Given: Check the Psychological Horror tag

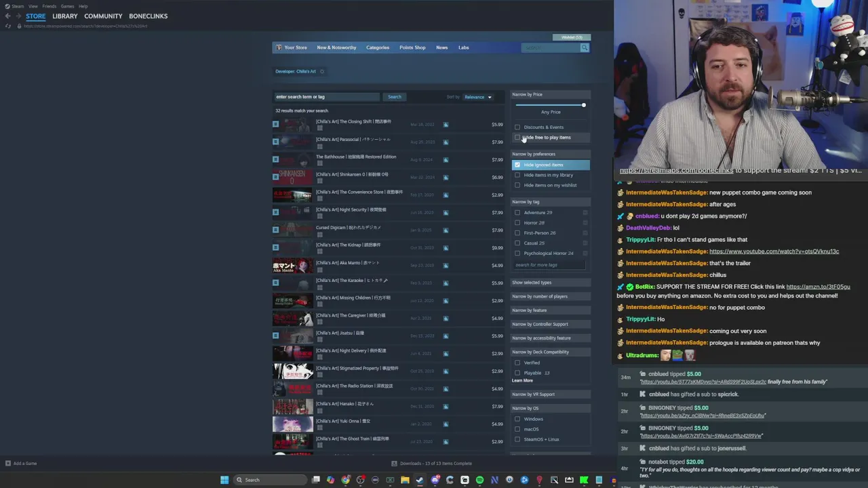Looking at the screenshot, I should [x=517, y=253].
